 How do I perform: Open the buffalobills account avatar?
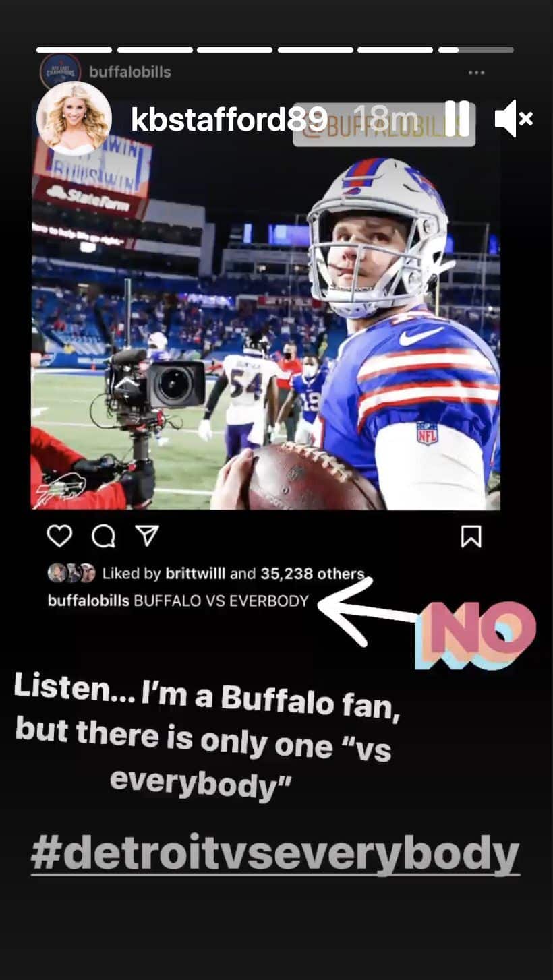[x=61, y=71]
